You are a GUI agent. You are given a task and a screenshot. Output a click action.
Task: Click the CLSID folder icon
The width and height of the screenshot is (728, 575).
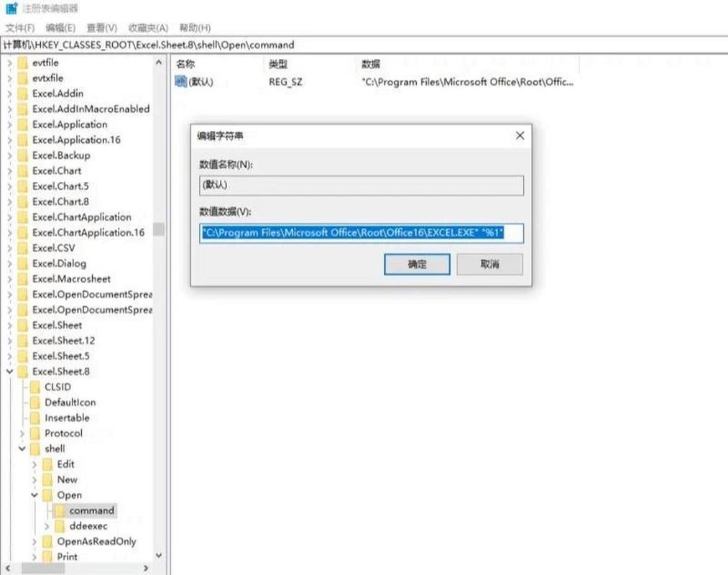pos(34,387)
